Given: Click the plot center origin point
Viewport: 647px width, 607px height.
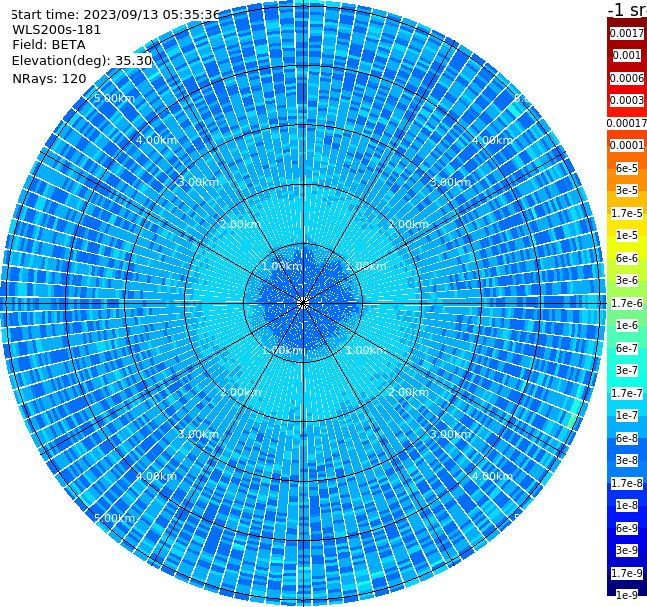Looking at the screenshot, I should click(x=303, y=303).
